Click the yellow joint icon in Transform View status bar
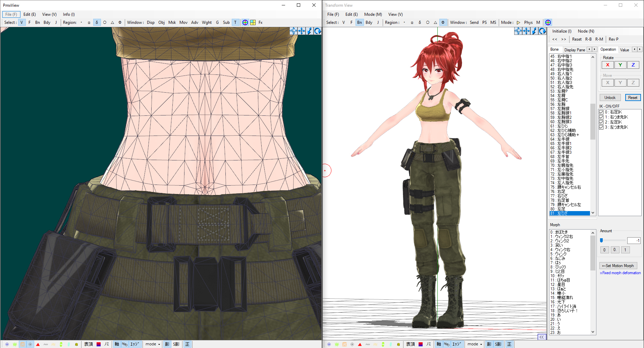 coord(398,344)
